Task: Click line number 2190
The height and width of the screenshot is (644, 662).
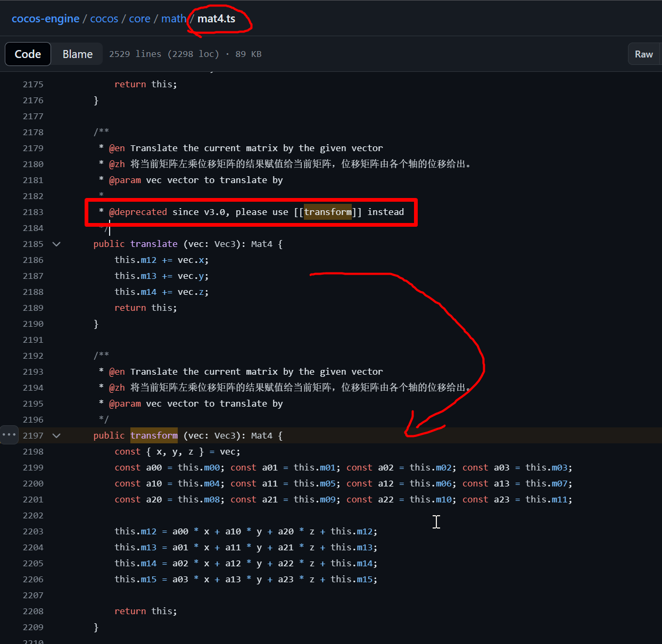Action: point(33,324)
